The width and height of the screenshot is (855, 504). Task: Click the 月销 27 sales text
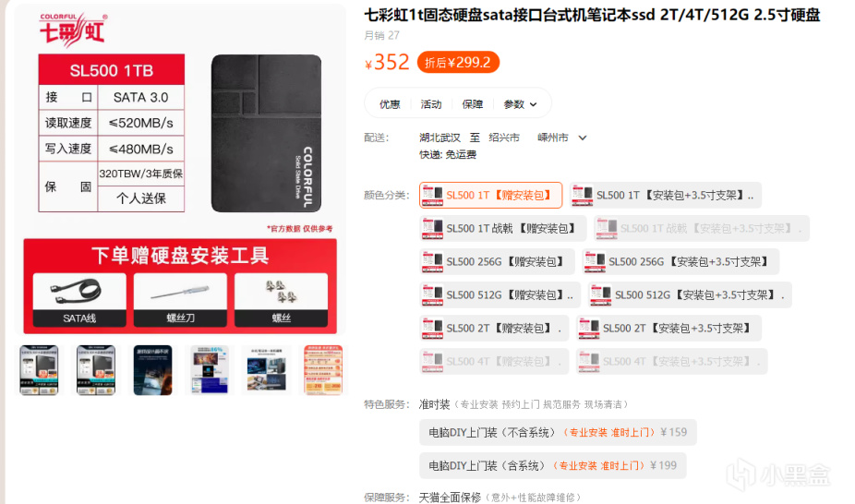[381, 35]
